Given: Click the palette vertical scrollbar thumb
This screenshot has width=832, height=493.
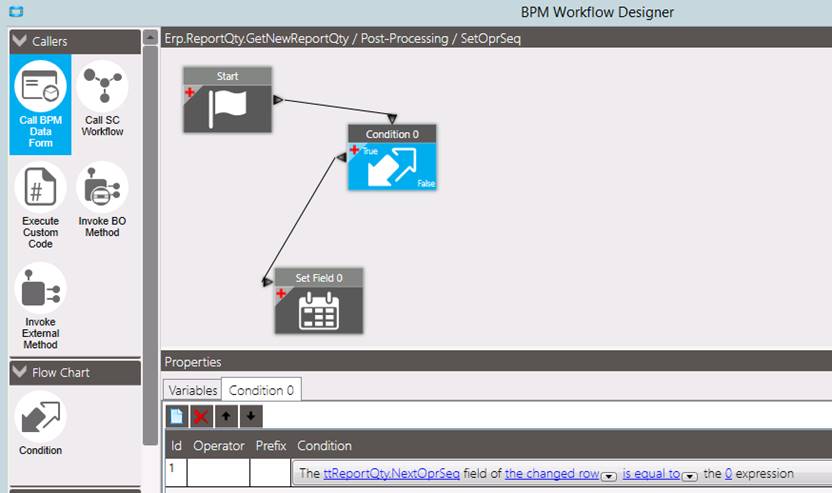Looking at the screenshot, I should click(151, 245).
